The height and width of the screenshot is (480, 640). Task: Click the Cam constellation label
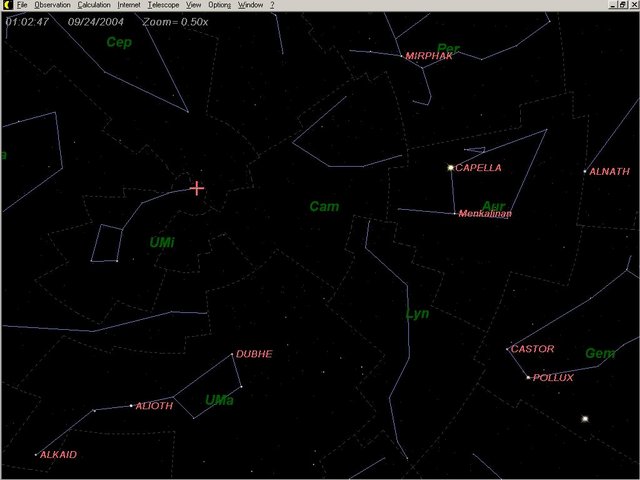click(x=324, y=207)
